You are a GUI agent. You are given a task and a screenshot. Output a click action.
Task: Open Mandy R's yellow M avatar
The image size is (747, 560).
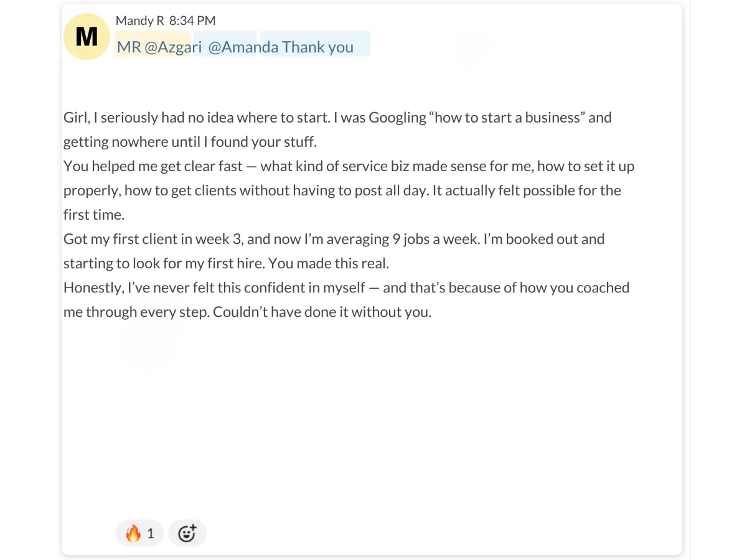tap(87, 37)
